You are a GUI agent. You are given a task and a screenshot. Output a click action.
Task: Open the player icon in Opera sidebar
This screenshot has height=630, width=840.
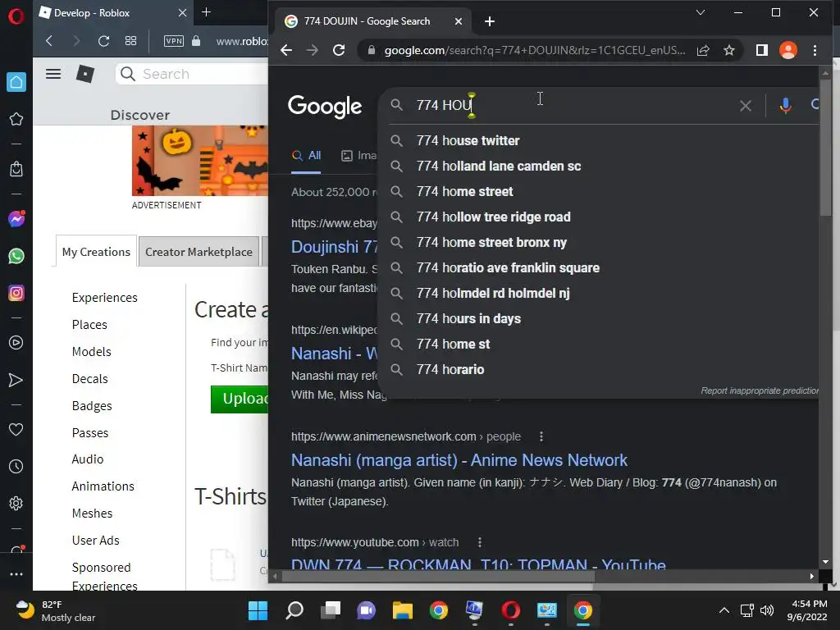[x=16, y=343]
